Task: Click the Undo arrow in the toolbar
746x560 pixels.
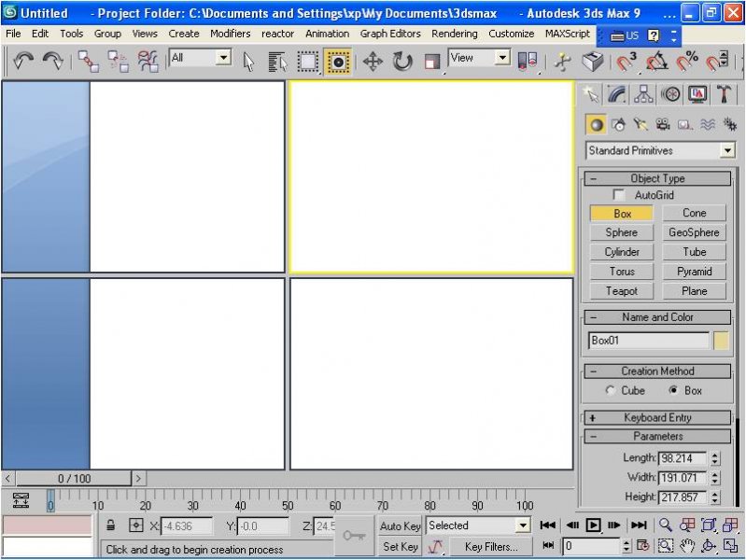Action: click(x=22, y=62)
